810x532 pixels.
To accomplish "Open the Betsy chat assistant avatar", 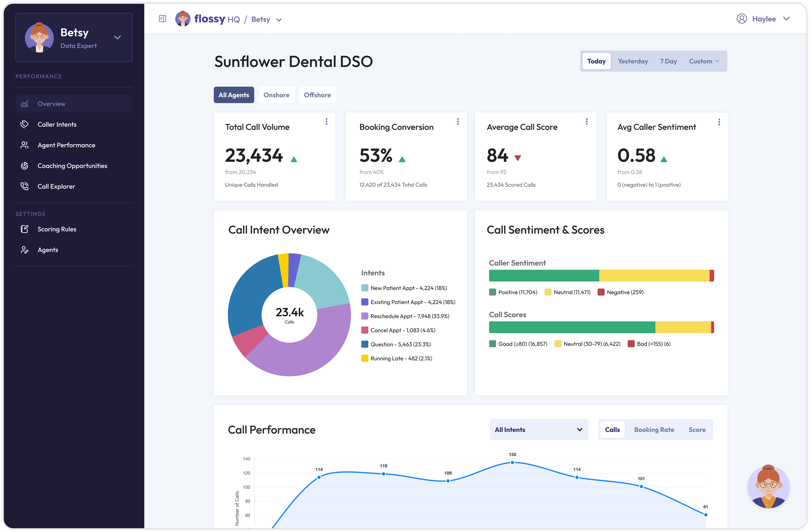I will pyautogui.click(x=769, y=486).
